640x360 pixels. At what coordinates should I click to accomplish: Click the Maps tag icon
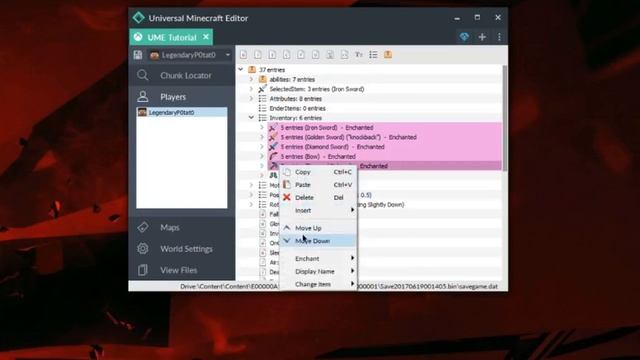tap(142, 227)
